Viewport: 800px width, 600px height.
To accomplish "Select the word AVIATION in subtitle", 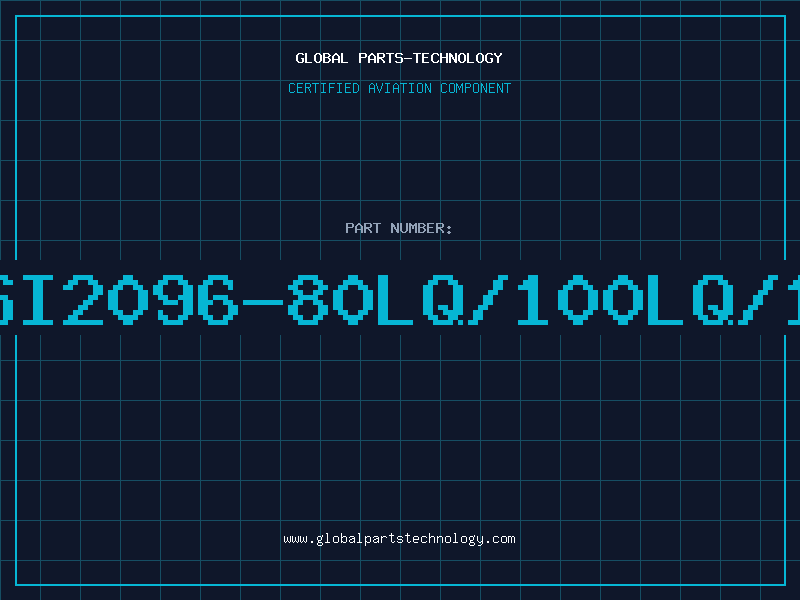I will pos(400,88).
